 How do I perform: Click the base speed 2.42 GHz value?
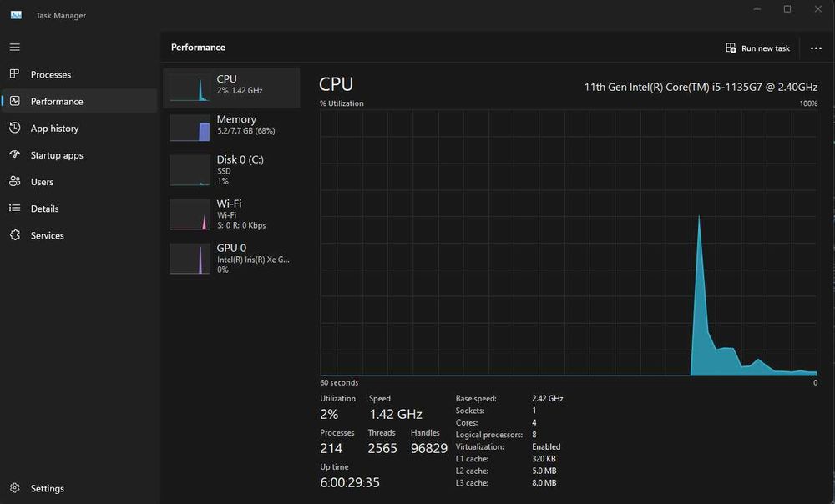point(548,398)
